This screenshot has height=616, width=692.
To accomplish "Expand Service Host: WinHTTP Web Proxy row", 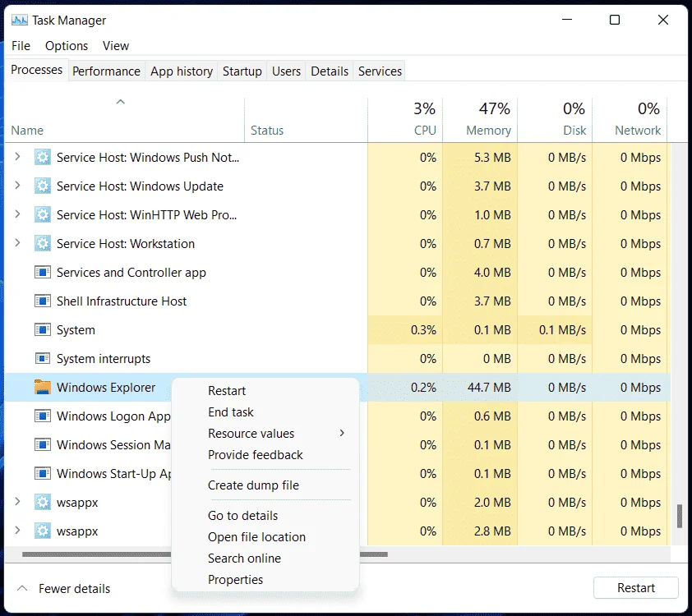I will (17, 214).
